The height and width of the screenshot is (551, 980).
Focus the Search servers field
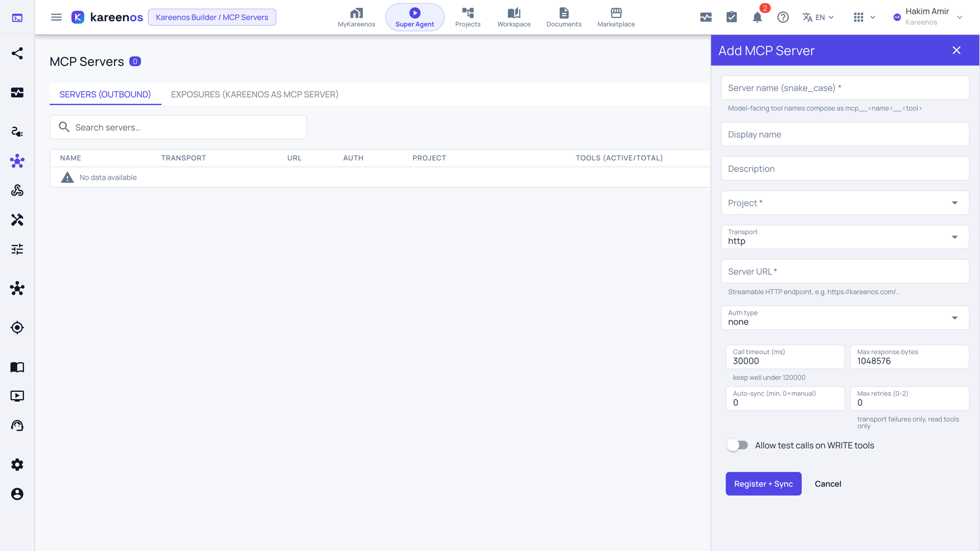point(178,127)
